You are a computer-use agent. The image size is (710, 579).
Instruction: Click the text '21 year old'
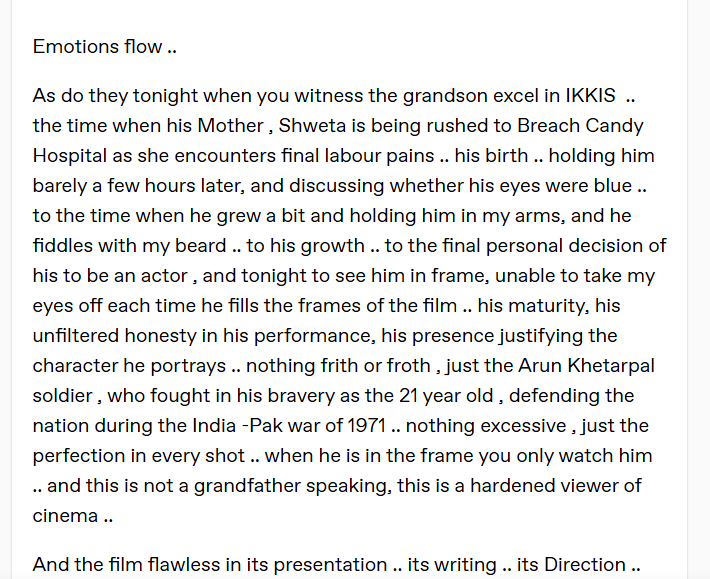[446, 396]
